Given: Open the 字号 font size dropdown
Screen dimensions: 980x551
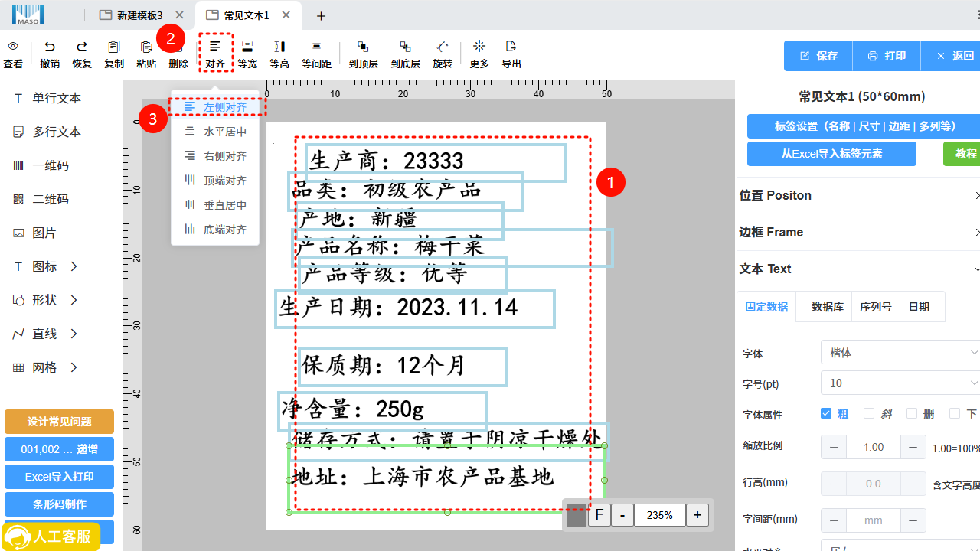Looking at the screenshot, I should [900, 383].
